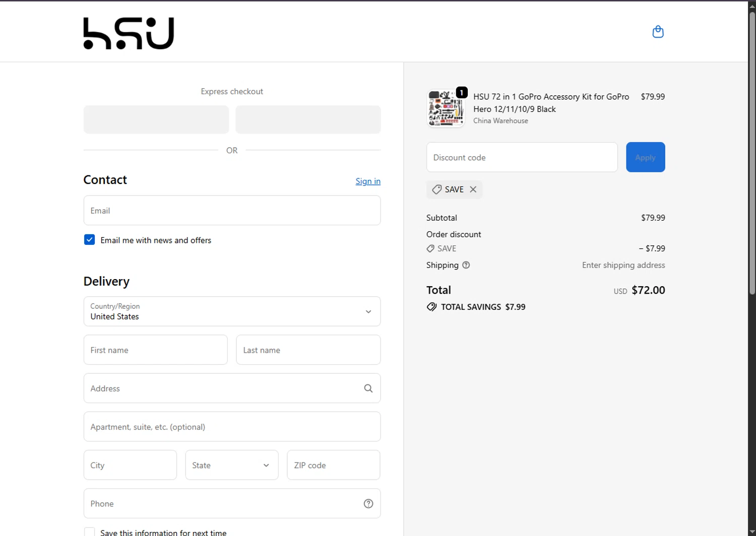This screenshot has height=536, width=756.
Task: Focus the Email input field
Action: click(x=232, y=211)
